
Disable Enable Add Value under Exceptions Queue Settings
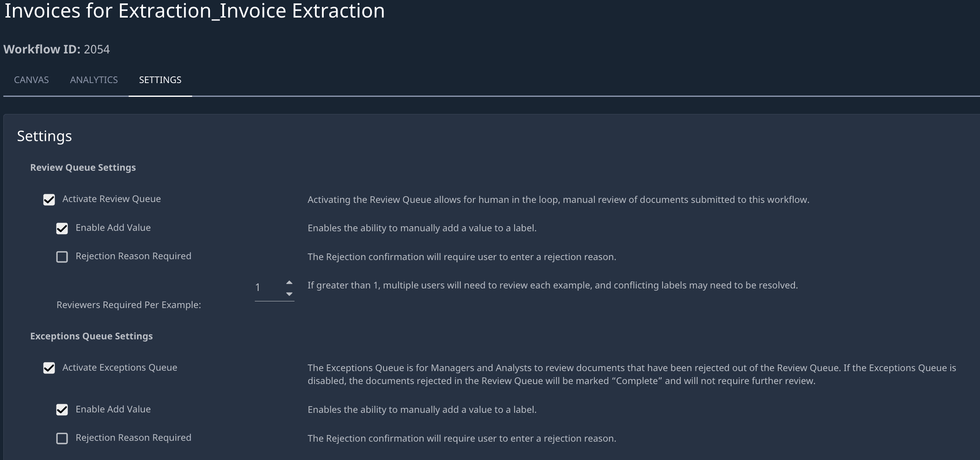[x=62, y=410]
